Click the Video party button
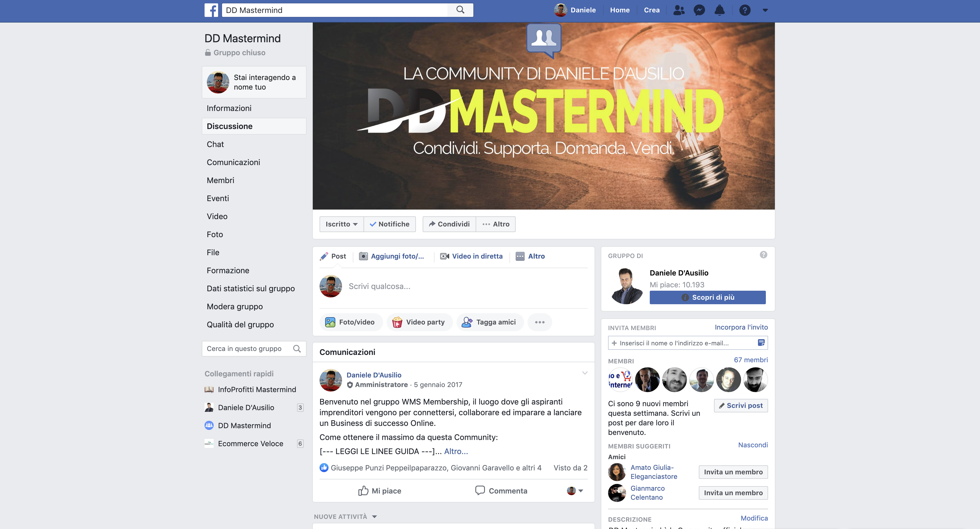 [419, 322]
